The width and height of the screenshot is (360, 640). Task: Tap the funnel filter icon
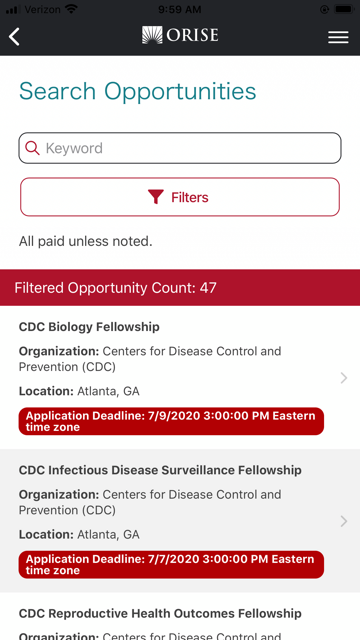pyautogui.click(x=156, y=197)
